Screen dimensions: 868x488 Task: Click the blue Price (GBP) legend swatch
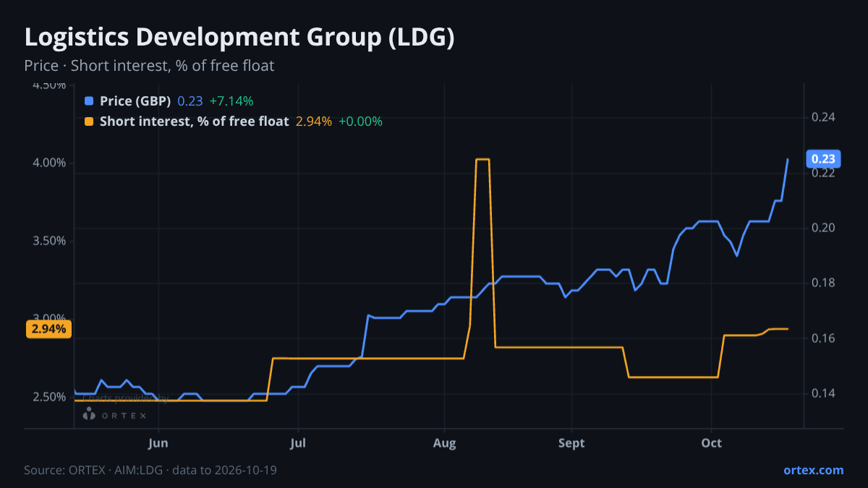(89, 101)
